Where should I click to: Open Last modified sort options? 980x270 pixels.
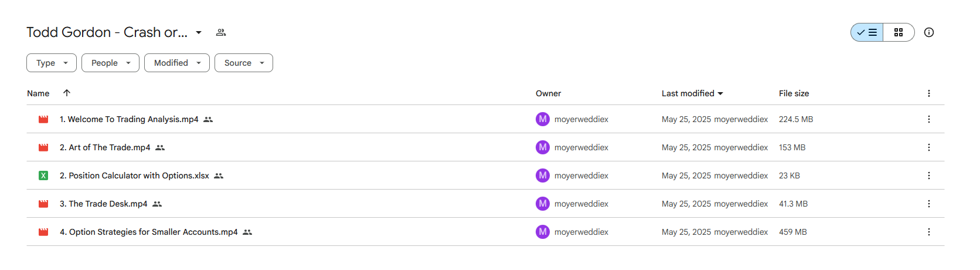692,93
